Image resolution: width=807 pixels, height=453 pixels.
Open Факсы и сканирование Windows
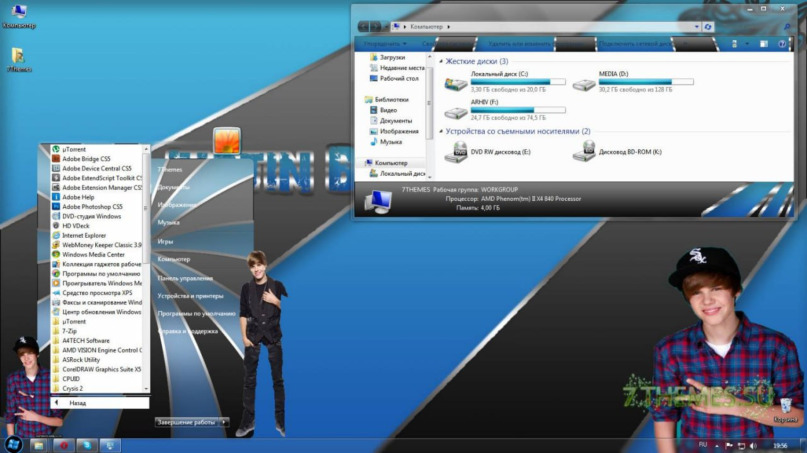[97, 303]
